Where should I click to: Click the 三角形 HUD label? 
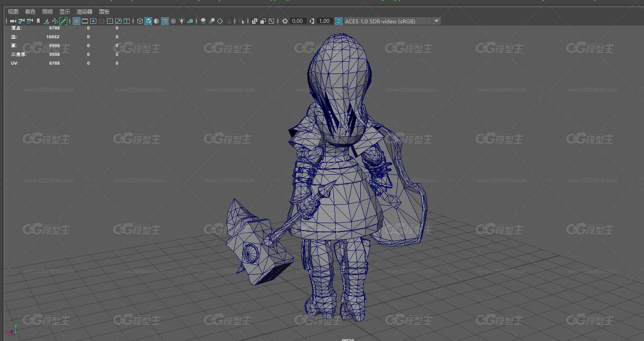pyautogui.click(x=18, y=55)
